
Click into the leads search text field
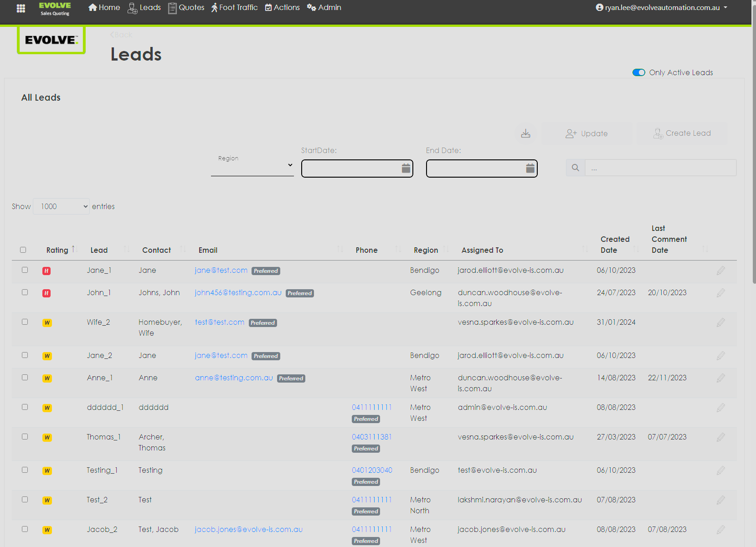point(660,168)
